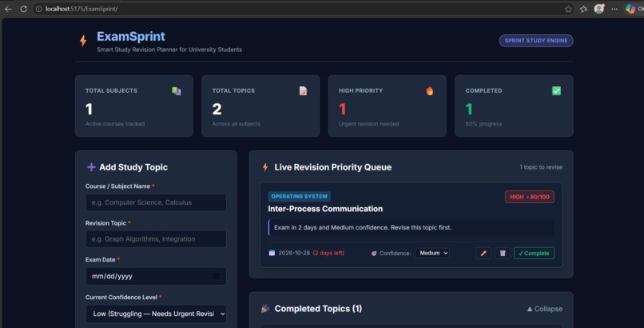Screen dimensions: 644x328
Task: Click the 'Exam in 2 days' recommendation text
Action: (363, 227)
